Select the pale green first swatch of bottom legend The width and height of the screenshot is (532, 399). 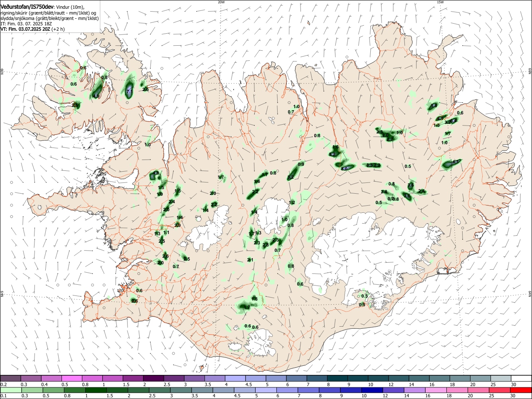click(10, 390)
